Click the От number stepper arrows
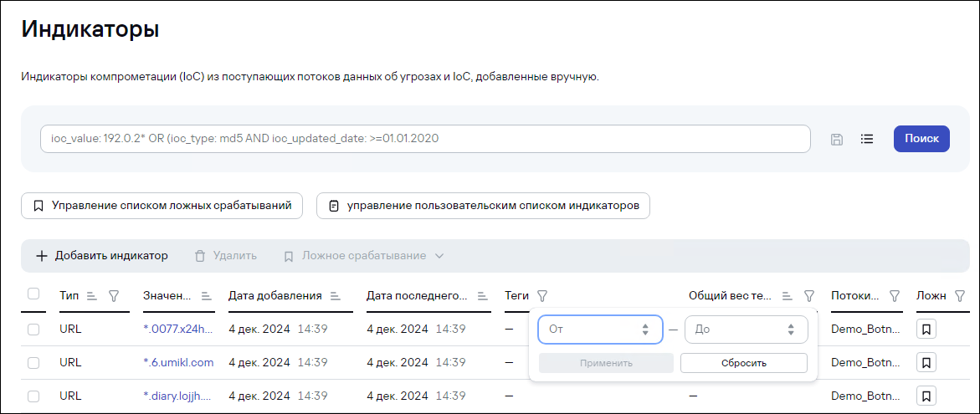The height and width of the screenshot is (414, 980). point(645,330)
